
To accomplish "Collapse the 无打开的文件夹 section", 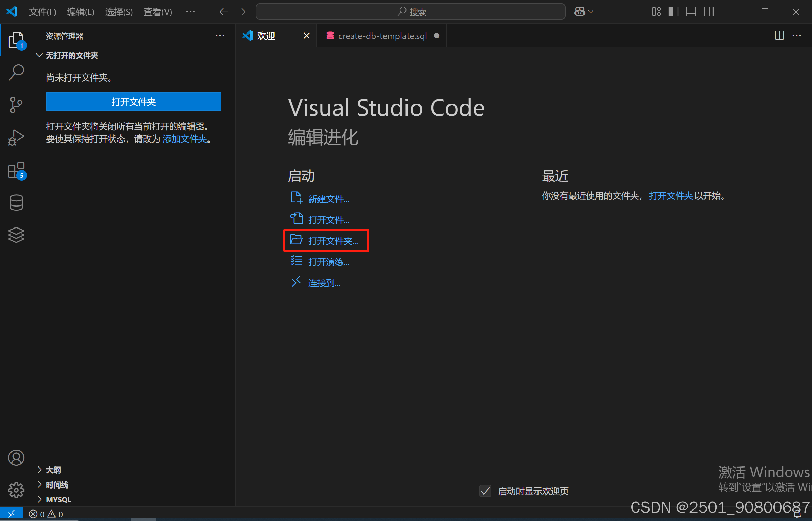I will (x=71, y=55).
